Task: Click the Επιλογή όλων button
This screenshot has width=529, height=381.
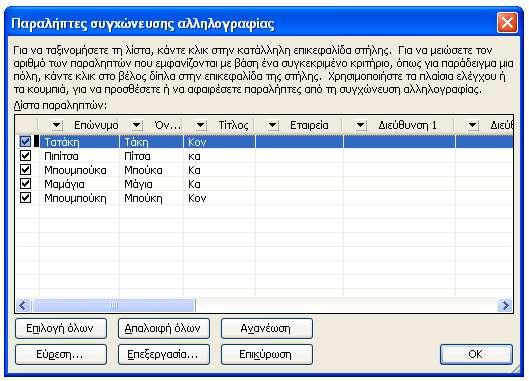Action: (61, 328)
